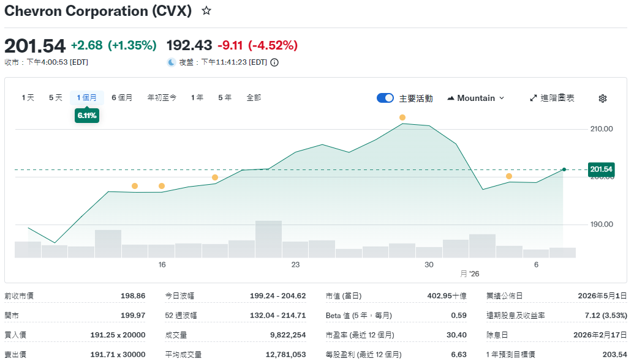Select the 1天 time range
634x364 pixels.
[28, 98]
